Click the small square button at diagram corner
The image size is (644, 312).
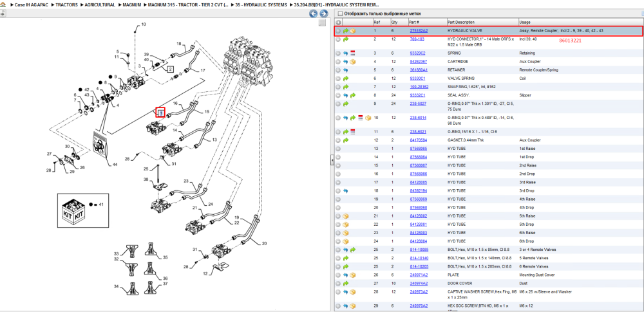[x=323, y=23]
